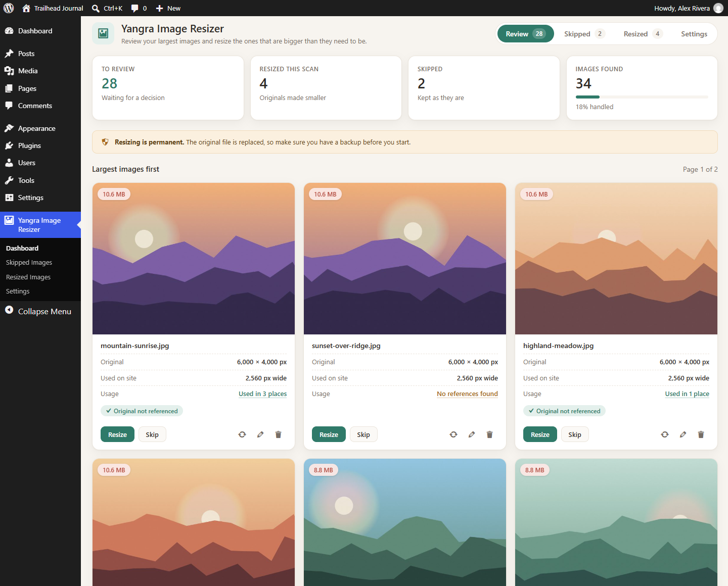Click Alex Rivera's avatar icon

[718, 8]
